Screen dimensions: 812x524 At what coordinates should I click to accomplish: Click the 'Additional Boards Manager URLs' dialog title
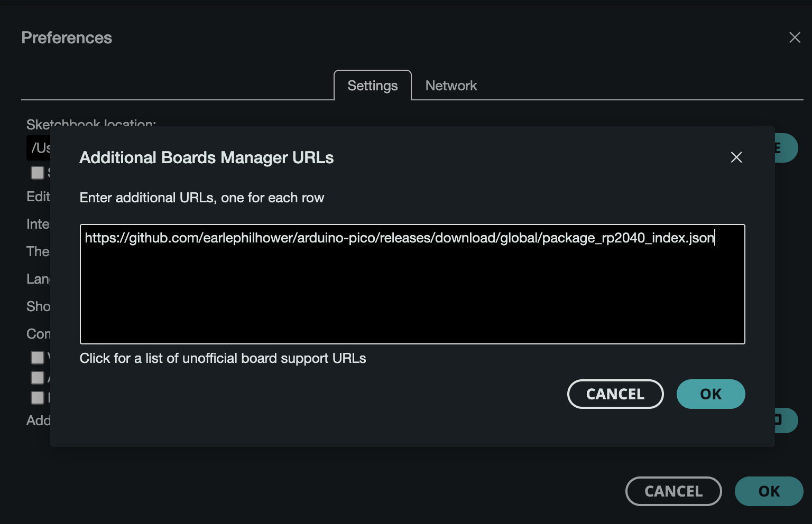pos(207,157)
